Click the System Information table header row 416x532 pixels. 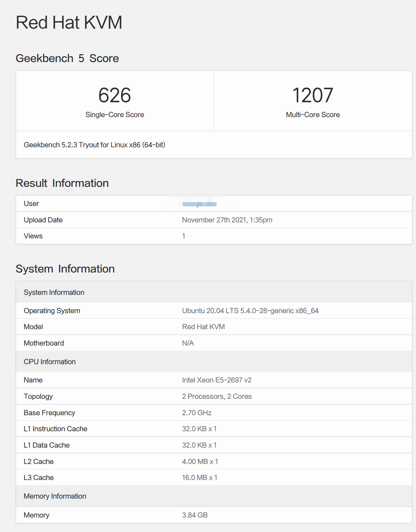[214, 292]
